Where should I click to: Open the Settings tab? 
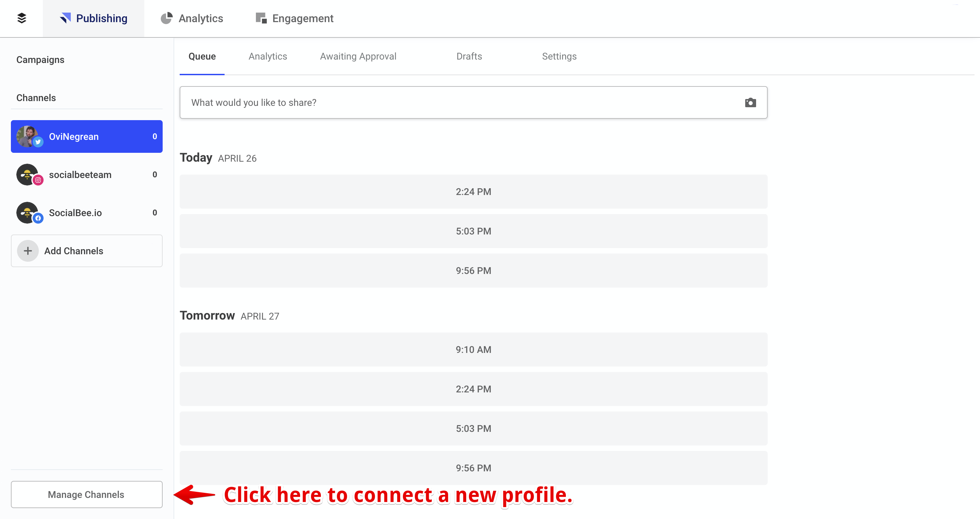[x=559, y=56]
